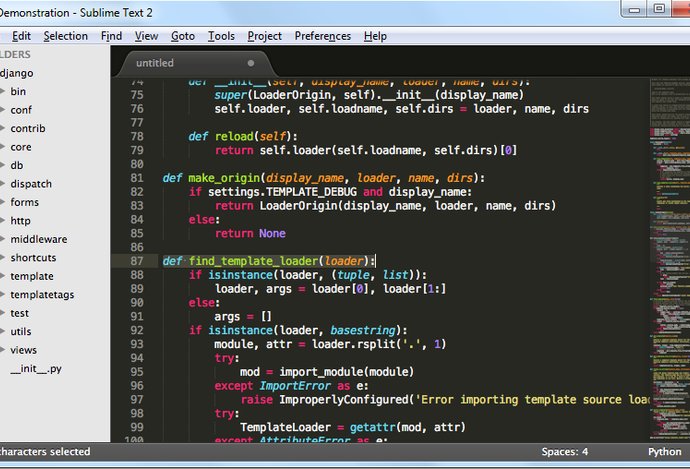
Task: Expand the forms folder arrow
Action: pyautogui.click(x=3, y=202)
